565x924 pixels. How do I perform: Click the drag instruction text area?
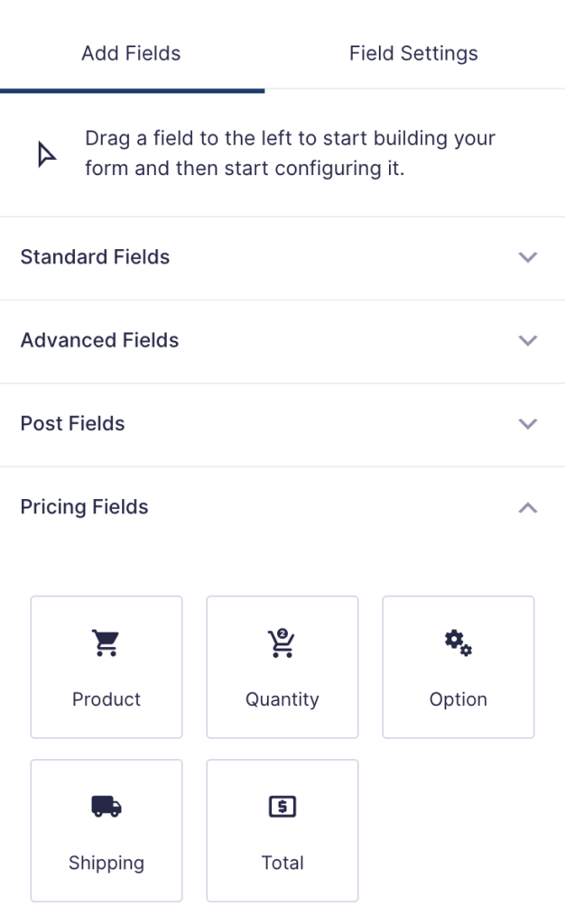tap(289, 153)
